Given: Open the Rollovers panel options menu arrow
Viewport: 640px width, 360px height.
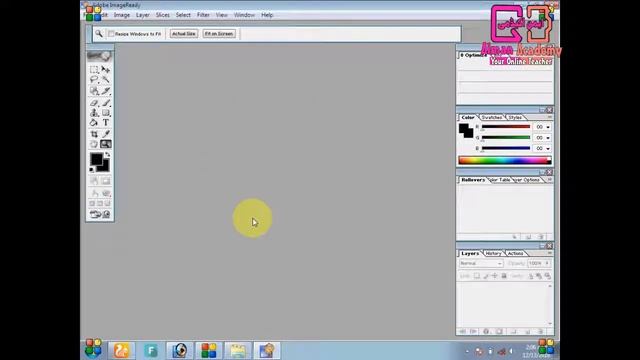Looking at the screenshot, I should 549,180.
